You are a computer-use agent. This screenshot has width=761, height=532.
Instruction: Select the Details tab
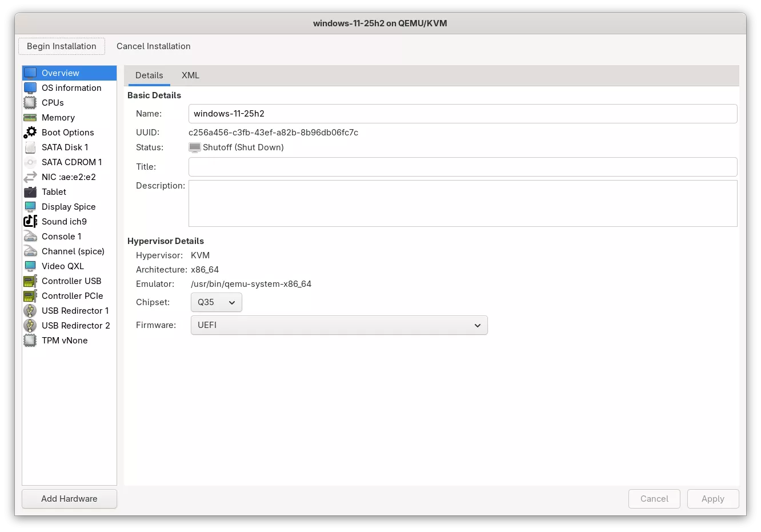tap(149, 75)
